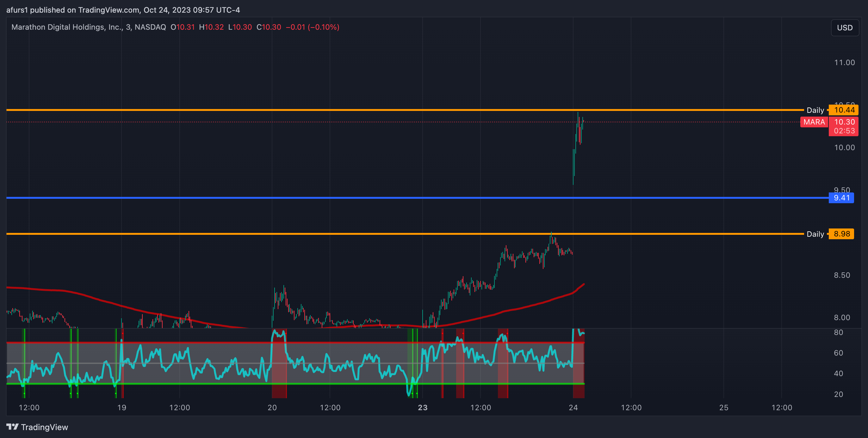Open the TradingView wordmark link
This screenshot has height=438, width=868.
point(45,427)
